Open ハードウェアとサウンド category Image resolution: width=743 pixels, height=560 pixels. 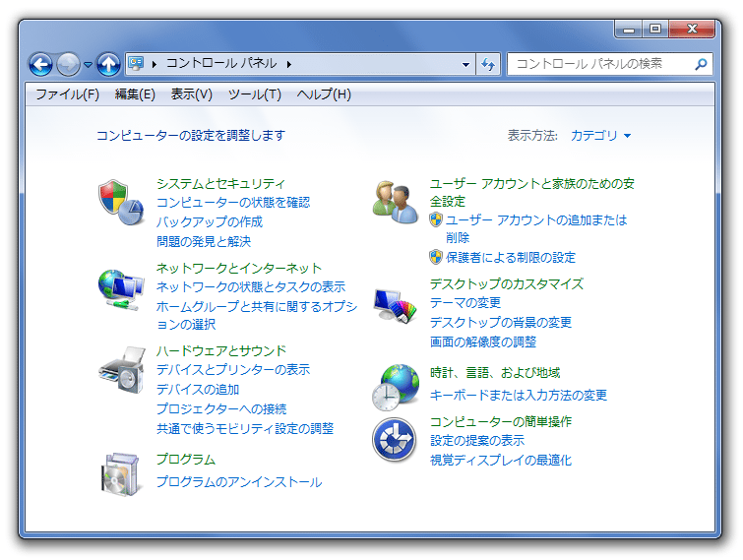pyautogui.click(x=221, y=351)
